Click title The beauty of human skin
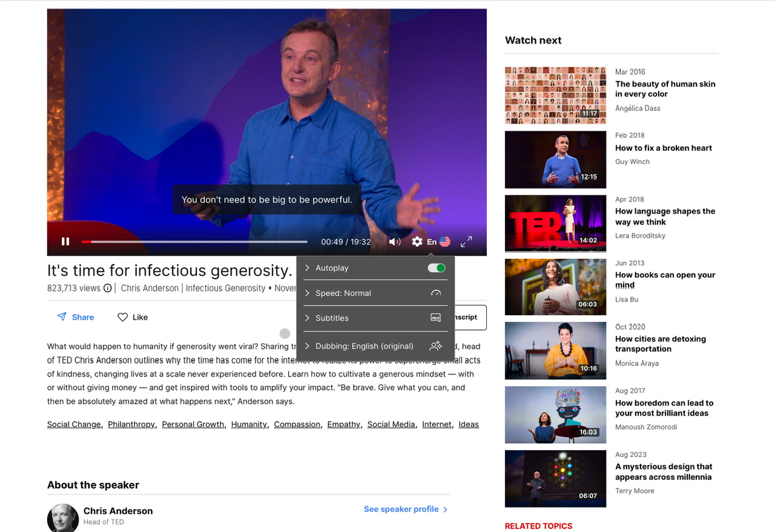Screen dimensions: 775x532 coord(665,89)
